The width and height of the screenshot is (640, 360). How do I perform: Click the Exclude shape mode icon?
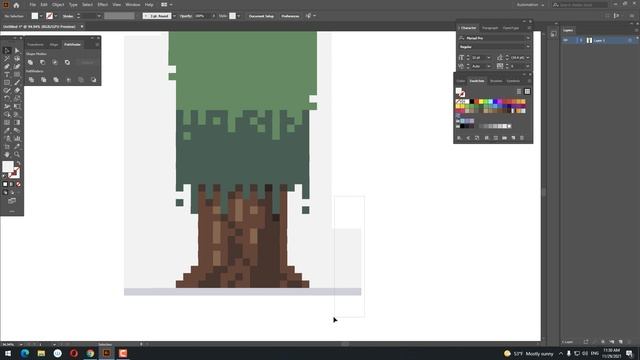coord(67,62)
